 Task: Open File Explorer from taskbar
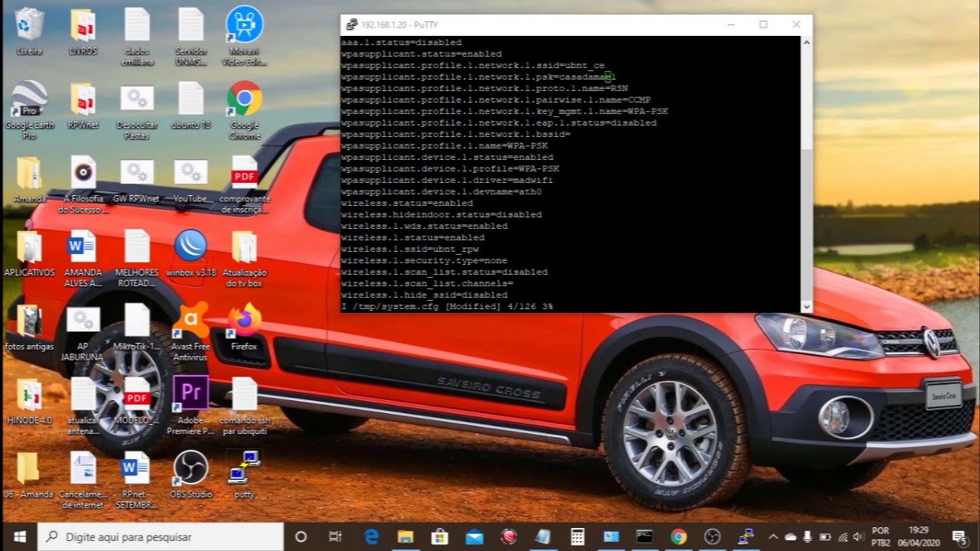pyautogui.click(x=405, y=536)
